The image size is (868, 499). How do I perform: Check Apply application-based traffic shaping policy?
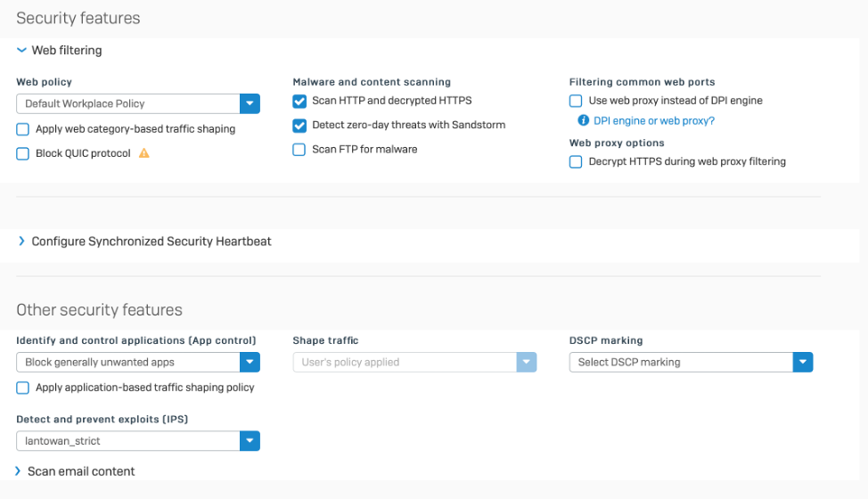23,388
